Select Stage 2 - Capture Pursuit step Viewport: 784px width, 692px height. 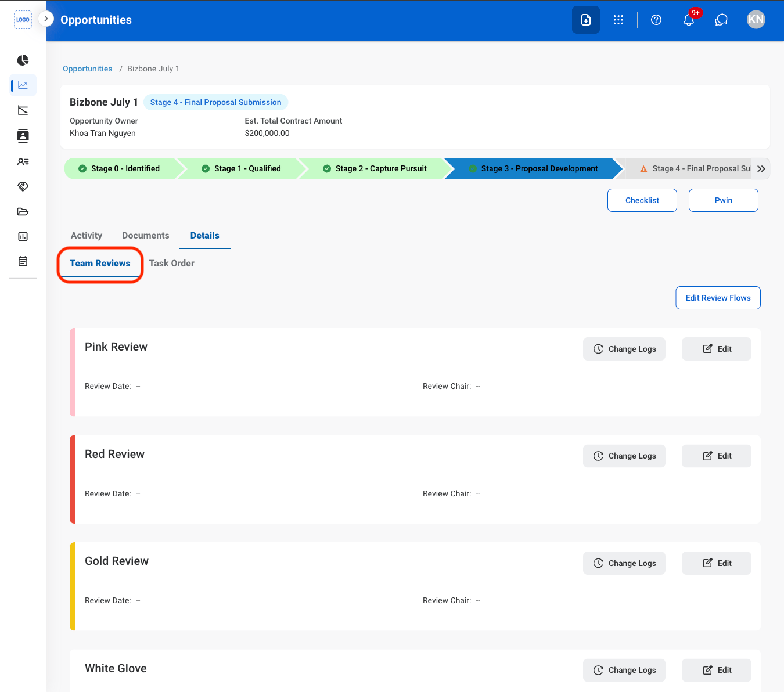375,168
